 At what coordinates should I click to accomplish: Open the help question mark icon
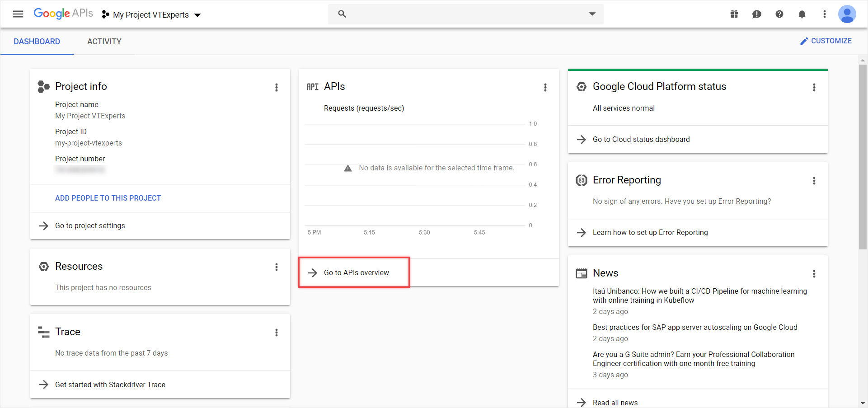tap(779, 14)
